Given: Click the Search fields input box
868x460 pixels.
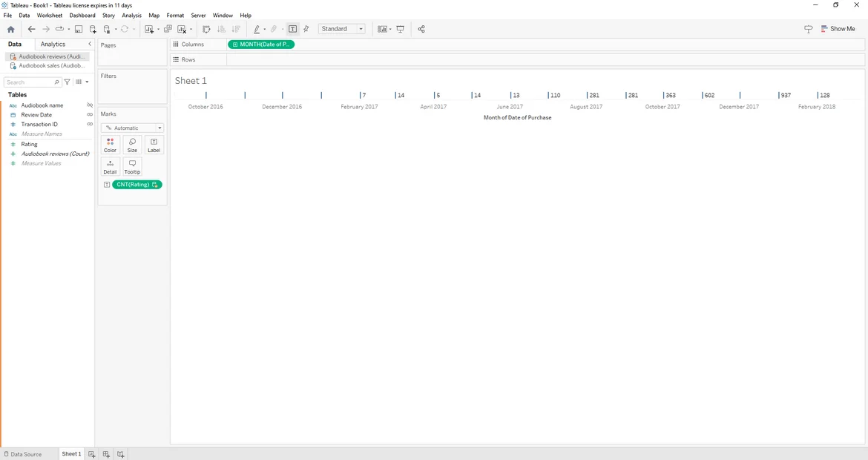Looking at the screenshot, I should pyautogui.click(x=30, y=82).
